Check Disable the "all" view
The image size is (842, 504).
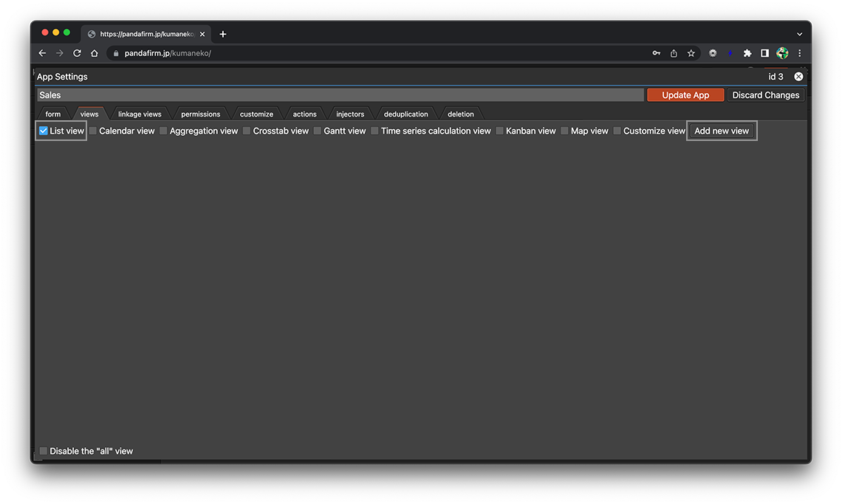click(44, 451)
